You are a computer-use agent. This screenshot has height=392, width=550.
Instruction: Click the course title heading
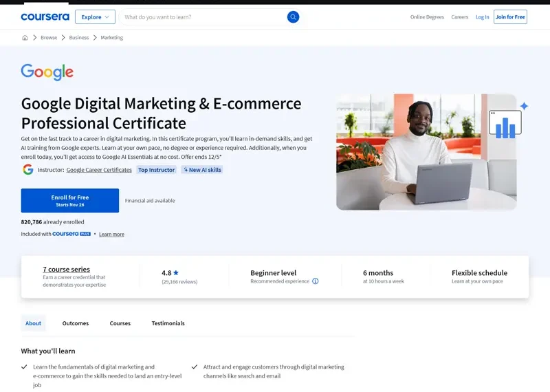coord(161,113)
